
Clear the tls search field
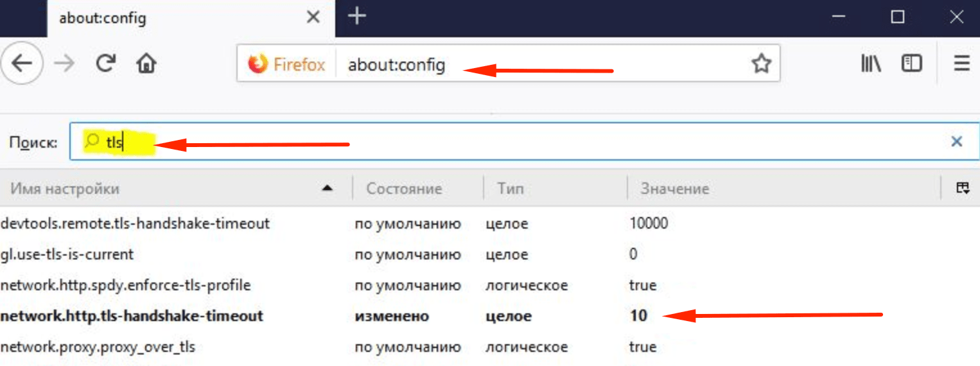click(x=956, y=141)
